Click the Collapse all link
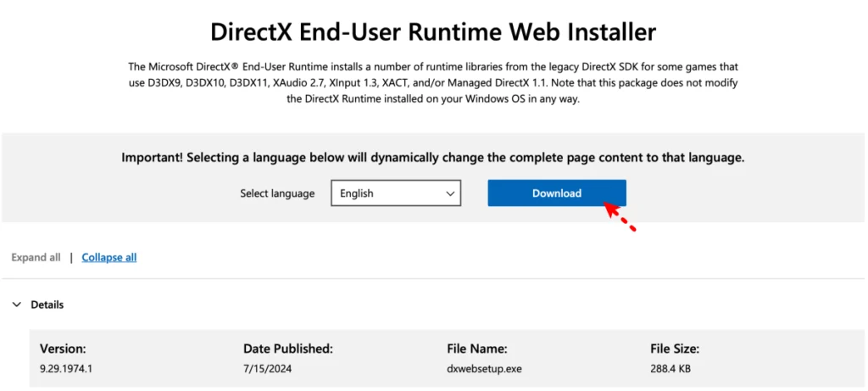 (109, 258)
